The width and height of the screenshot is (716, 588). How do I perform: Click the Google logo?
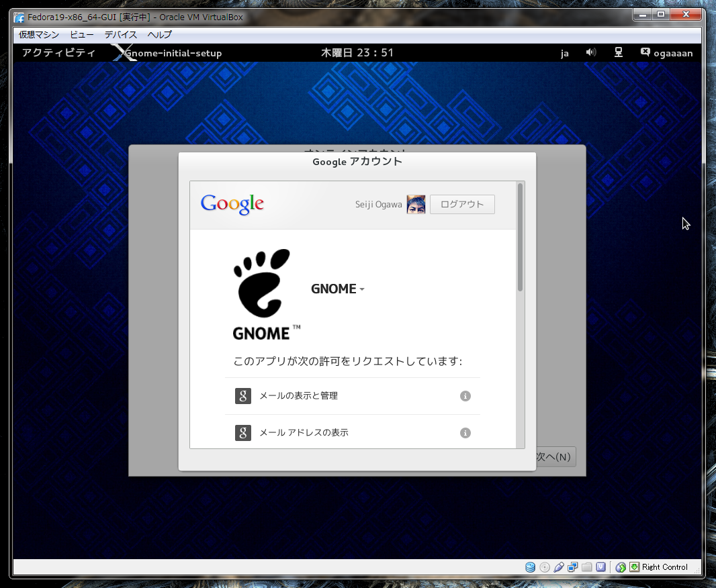pos(232,204)
